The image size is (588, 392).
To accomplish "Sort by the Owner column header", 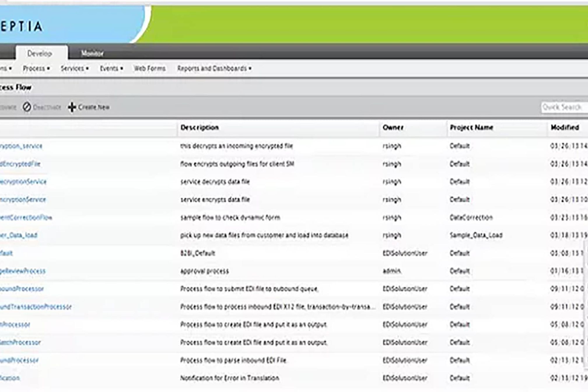I will [x=393, y=127].
